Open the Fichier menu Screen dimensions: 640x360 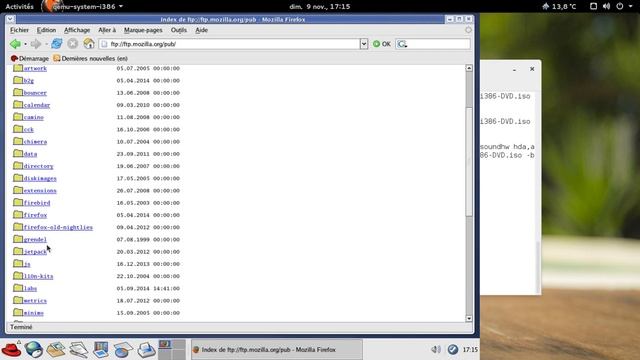coord(19,30)
